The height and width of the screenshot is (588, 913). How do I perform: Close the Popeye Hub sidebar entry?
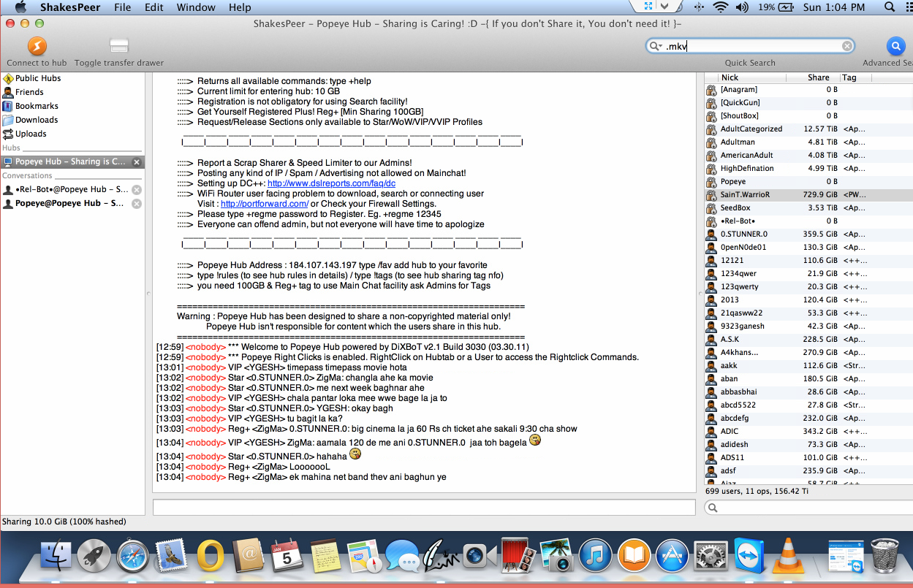click(137, 162)
